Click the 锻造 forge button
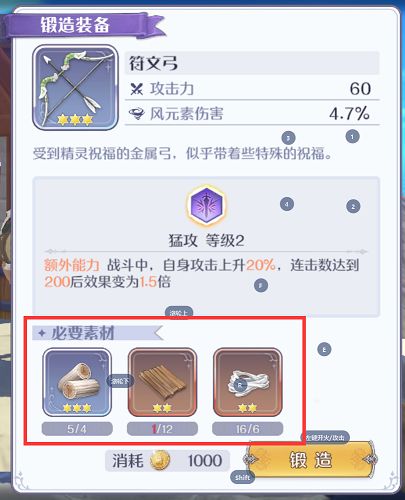Viewport: 405px width, 500px height. [x=310, y=460]
